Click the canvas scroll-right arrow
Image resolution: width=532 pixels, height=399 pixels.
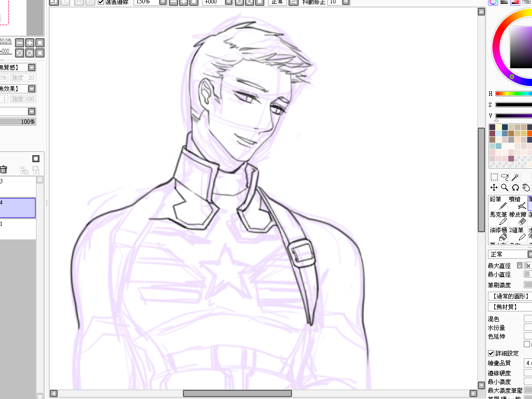[473, 393]
